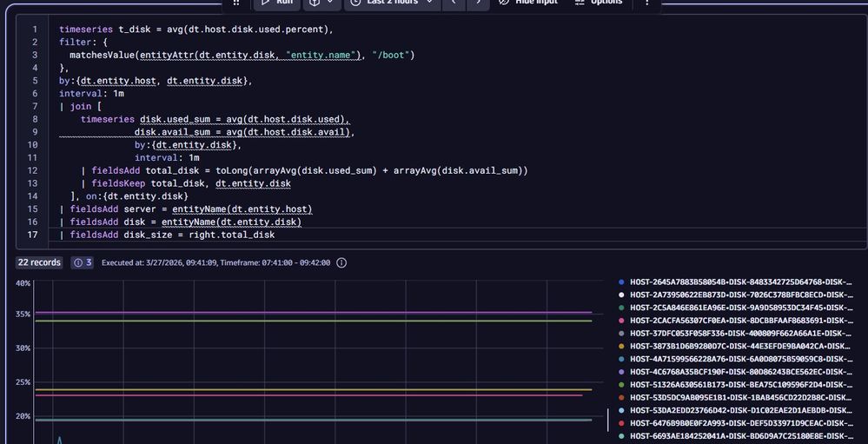This screenshot has width=868, height=444.
Task: Run the DQL query
Action: [277, 3]
